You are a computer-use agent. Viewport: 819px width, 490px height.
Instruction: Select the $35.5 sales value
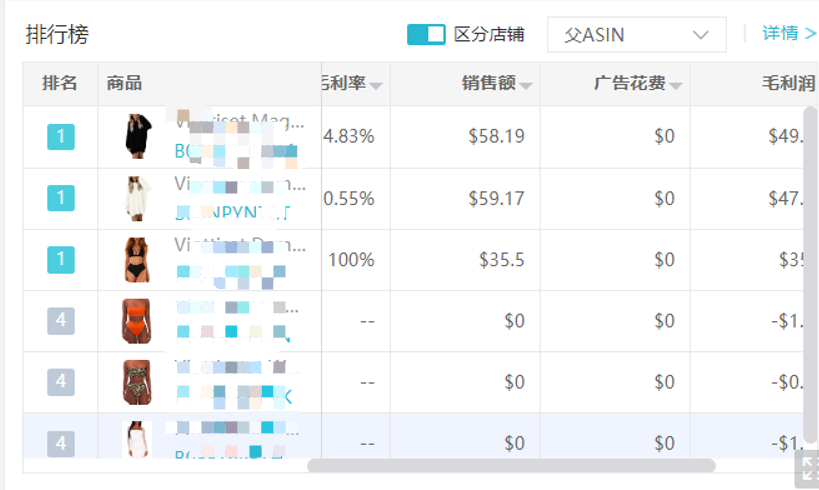tap(501, 260)
